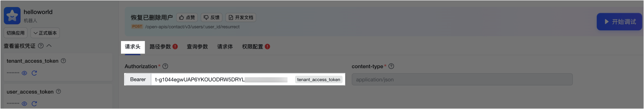Image resolution: width=644 pixels, height=109 pixels.
Task: Switch to the 查询参数 tab
Action: click(x=197, y=47)
